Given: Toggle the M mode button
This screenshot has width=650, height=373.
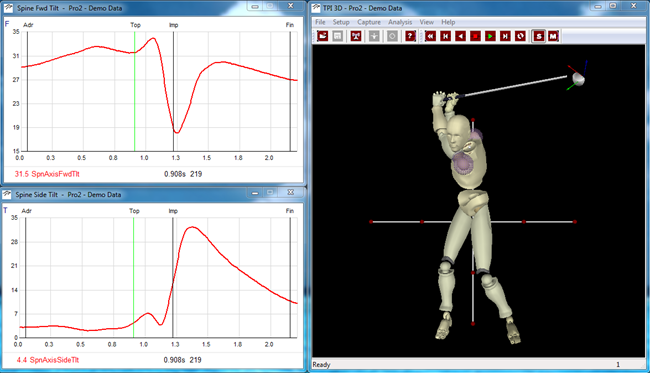Looking at the screenshot, I should pos(553,36).
